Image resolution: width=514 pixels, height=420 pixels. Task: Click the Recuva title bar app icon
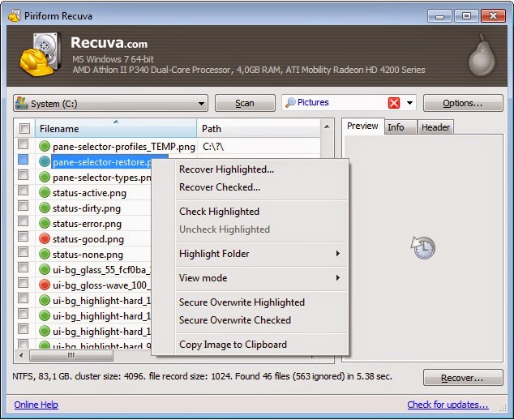[15, 16]
